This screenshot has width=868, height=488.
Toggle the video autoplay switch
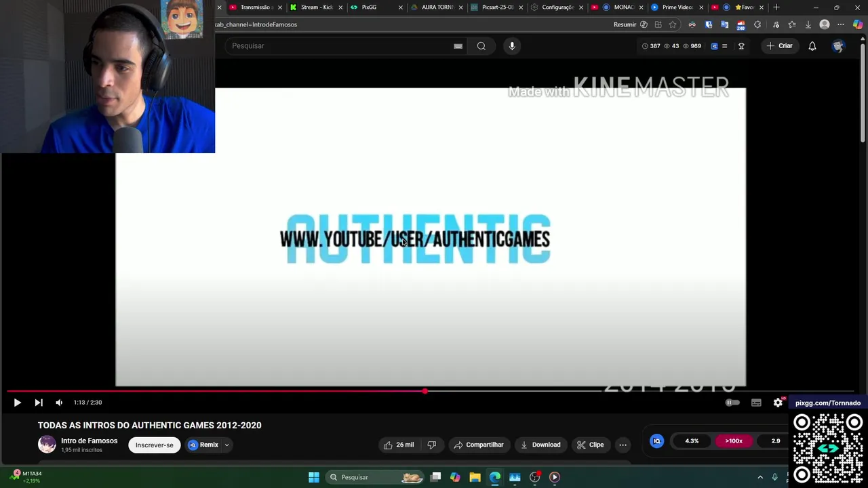pyautogui.click(x=732, y=403)
